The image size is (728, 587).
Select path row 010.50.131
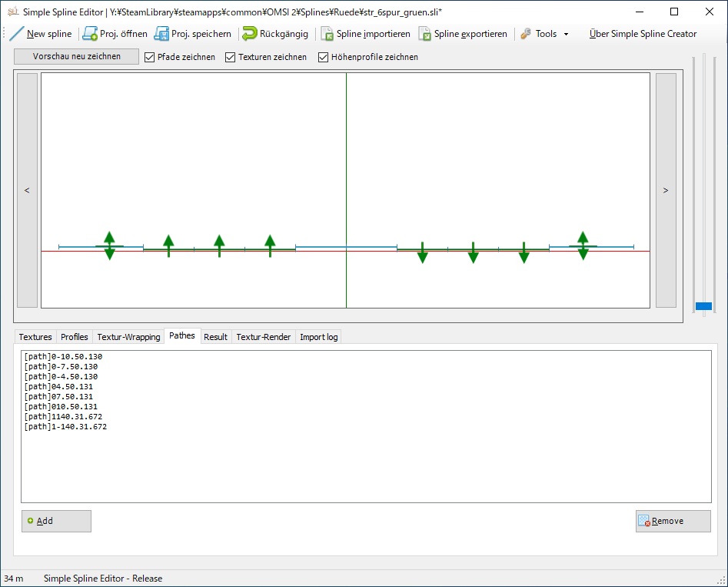[x=61, y=407]
